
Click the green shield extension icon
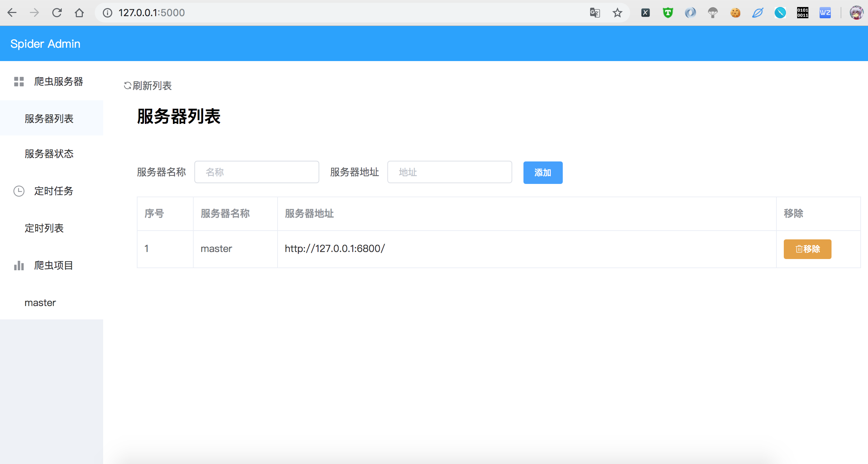coord(668,13)
